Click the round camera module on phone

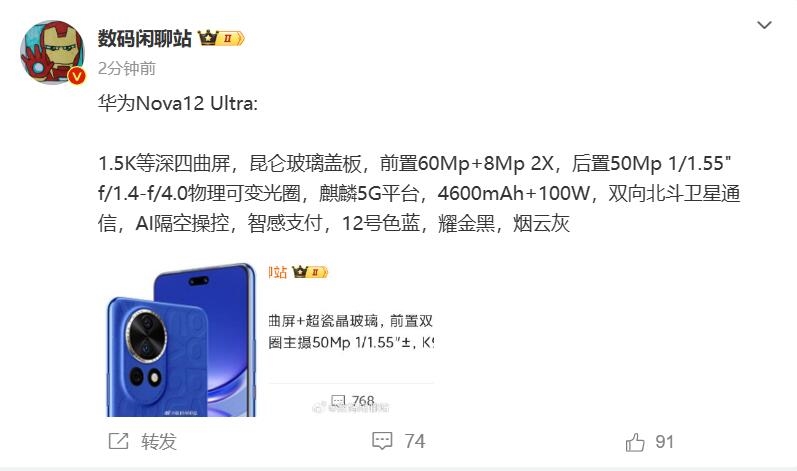(146, 334)
